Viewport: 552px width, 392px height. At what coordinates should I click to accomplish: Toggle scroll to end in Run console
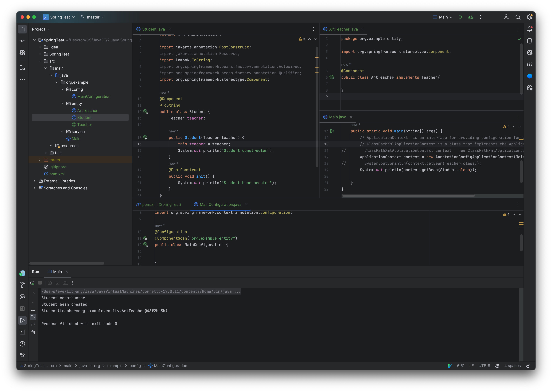(x=33, y=317)
